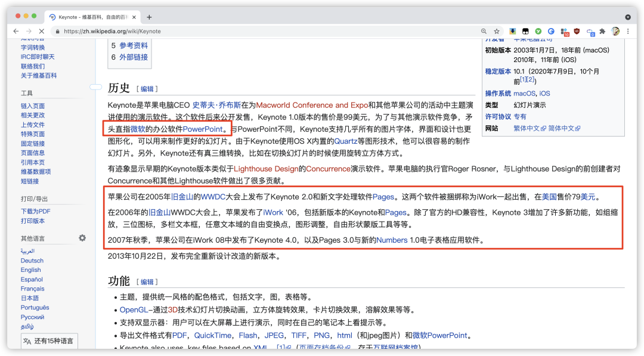Open language settings gear icon
The image size is (644, 356).
(x=82, y=238)
